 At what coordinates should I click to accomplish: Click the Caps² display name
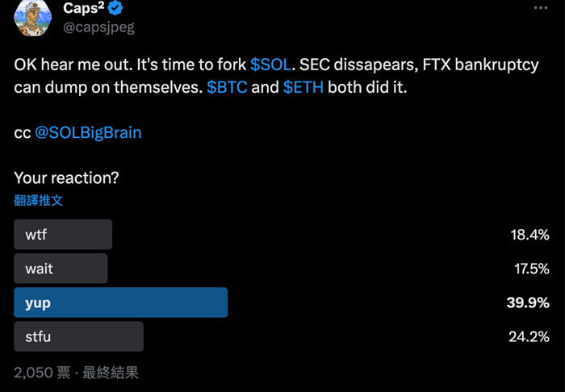click(83, 9)
